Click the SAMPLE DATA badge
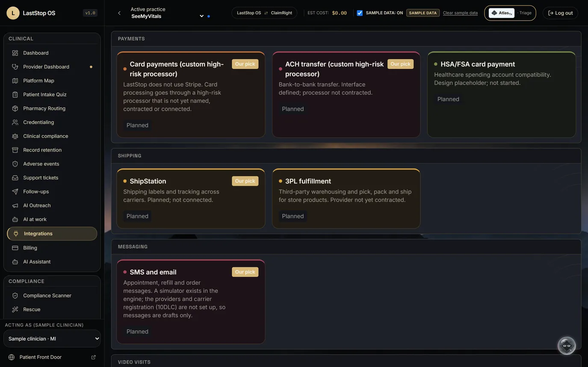 click(x=423, y=13)
